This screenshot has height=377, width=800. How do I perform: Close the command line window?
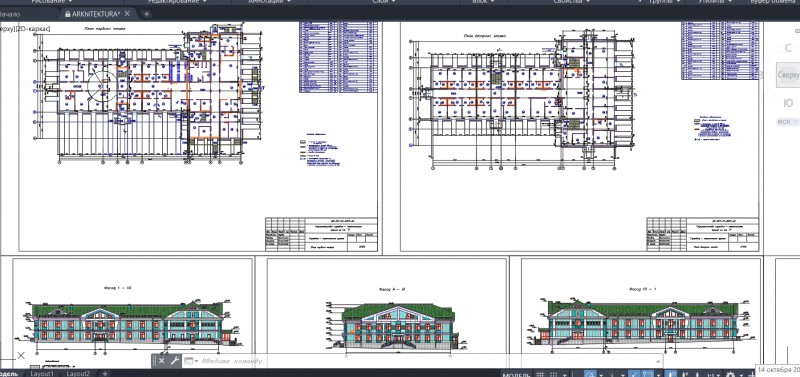[161, 361]
